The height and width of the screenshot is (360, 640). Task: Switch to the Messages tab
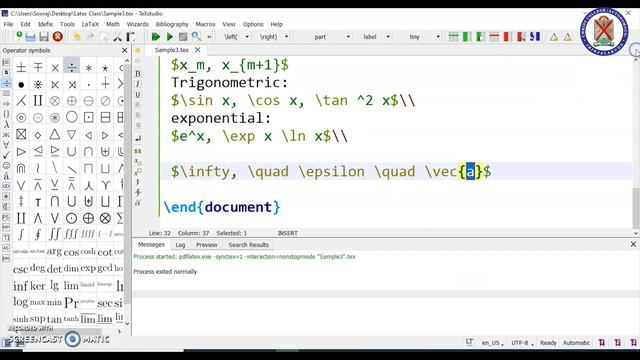pyautogui.click(x=151, y=244)
